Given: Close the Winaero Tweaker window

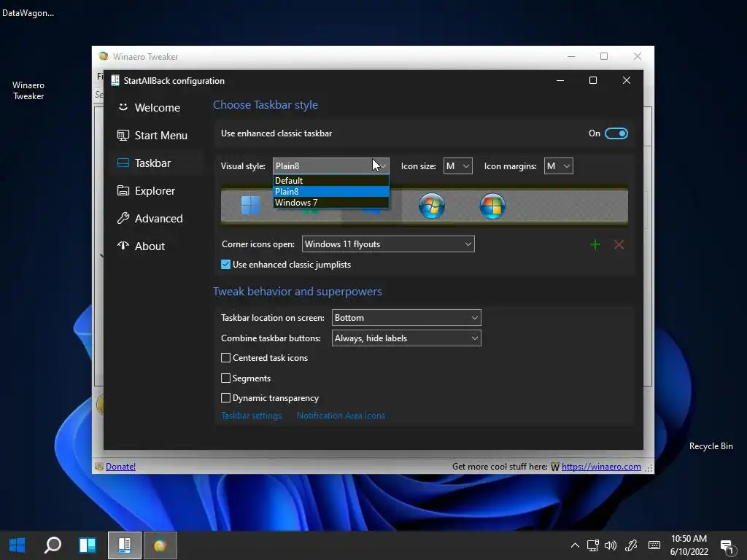Looking at the screenshot, I should [x=638, y=56].
